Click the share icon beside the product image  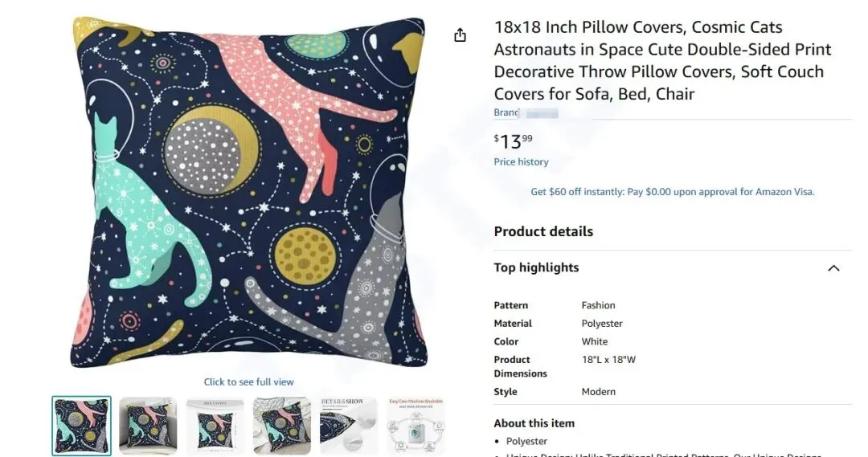460,35
